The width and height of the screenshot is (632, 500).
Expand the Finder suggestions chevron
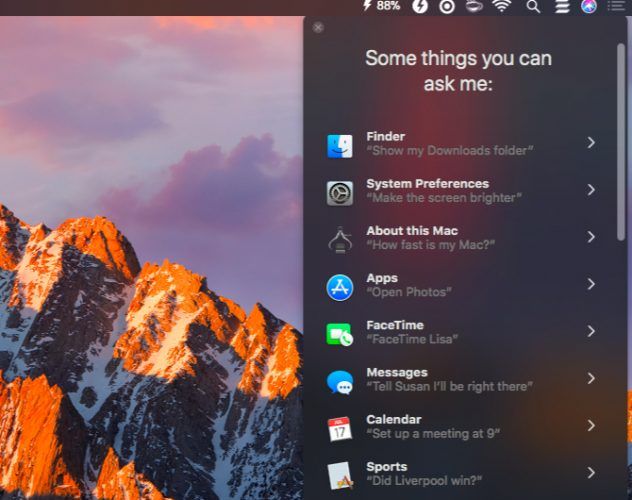point(591,143)
